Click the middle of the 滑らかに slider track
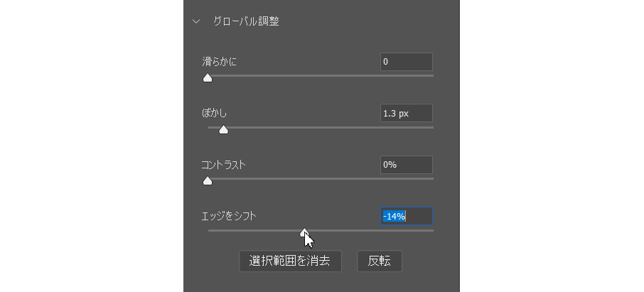The width and height of the screenshot is (644, 292). 321,75
